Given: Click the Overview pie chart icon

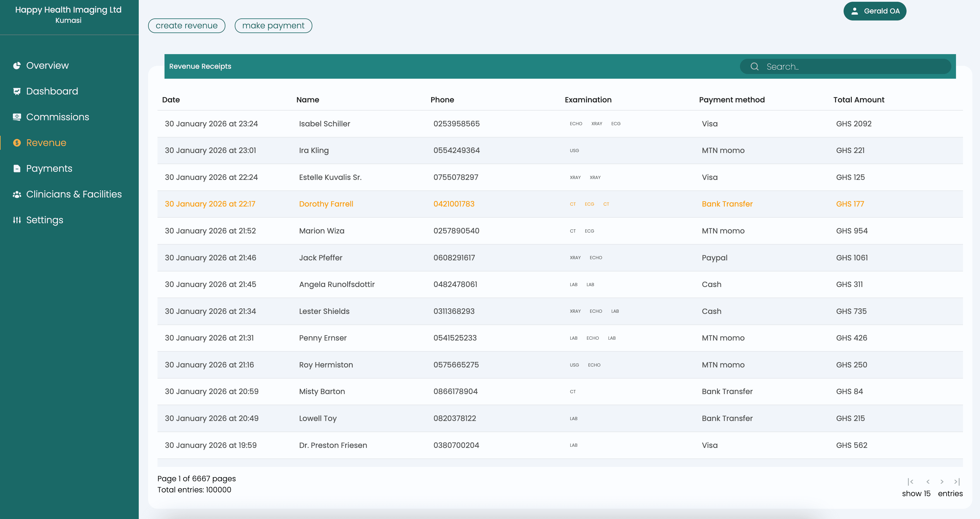Looking at the screenshot, I should tap(17, 66).
